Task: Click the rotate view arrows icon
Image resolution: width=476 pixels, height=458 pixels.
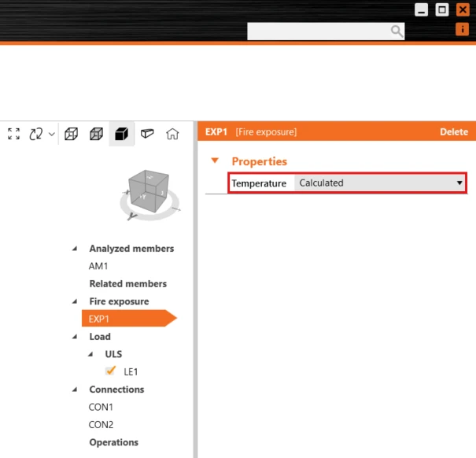Action: 36,134
